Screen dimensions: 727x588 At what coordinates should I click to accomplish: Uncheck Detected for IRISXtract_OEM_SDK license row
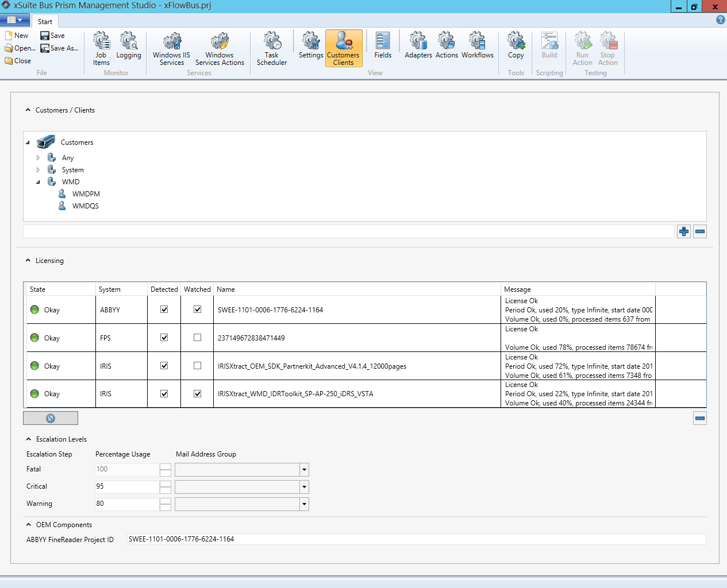coord(164,366)
